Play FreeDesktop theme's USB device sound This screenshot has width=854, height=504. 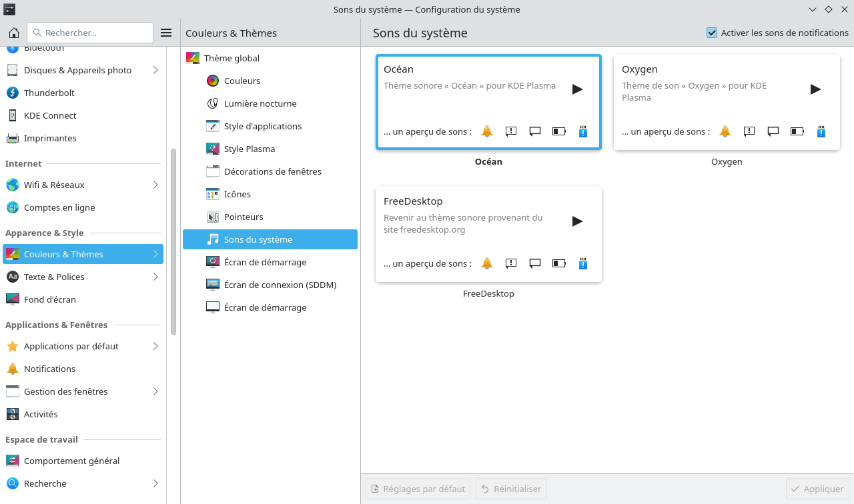pos(582,263)
